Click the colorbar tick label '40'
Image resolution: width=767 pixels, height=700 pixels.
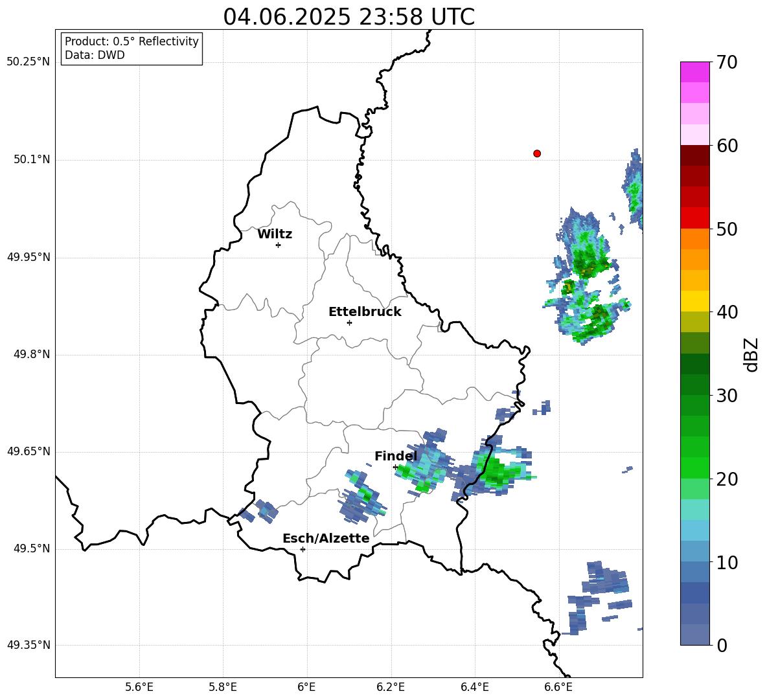point(726,312)
